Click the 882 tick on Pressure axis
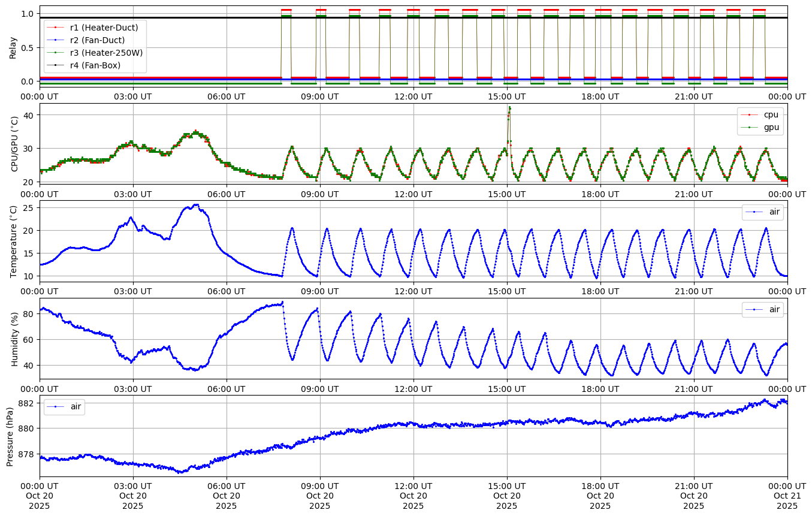Screen dimensions: 812x516 click(x=28, y=403)
